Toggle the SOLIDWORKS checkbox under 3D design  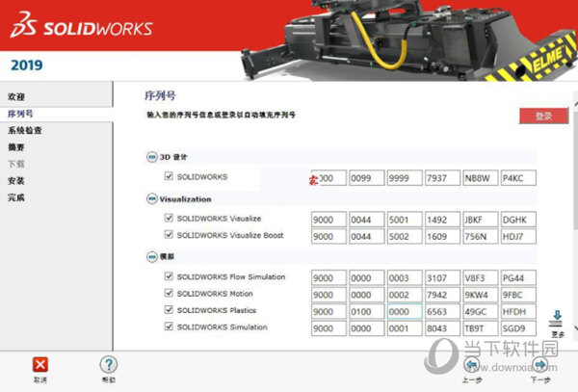[169, 176]
